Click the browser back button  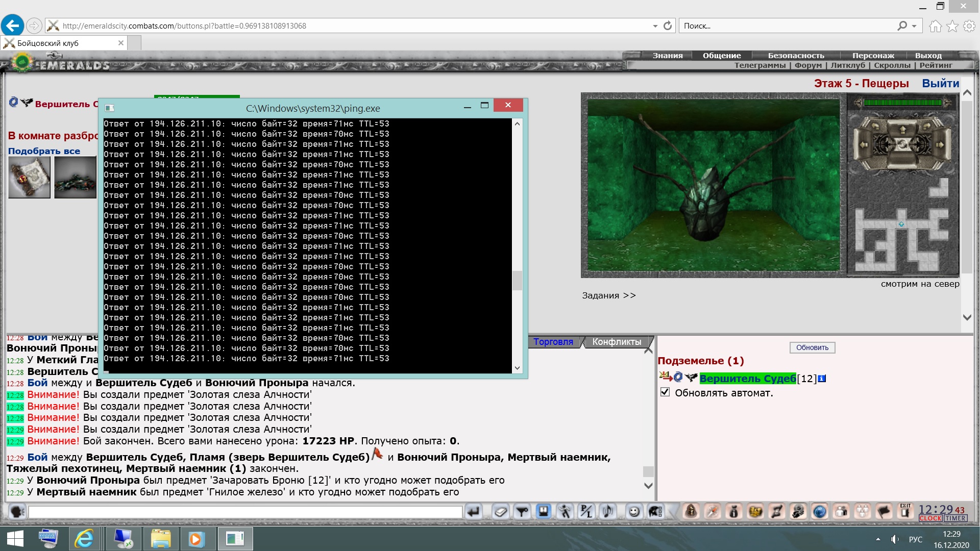coord(13,25)
